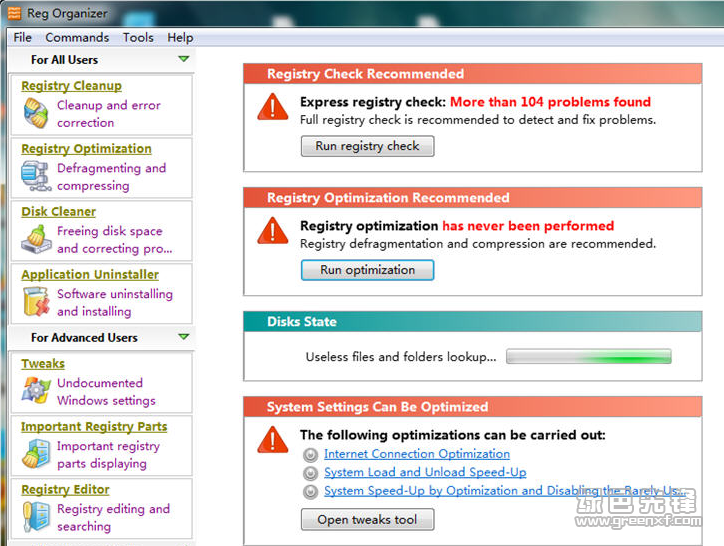The height and width of the screenshot is (546, 724).
Task: Click 'Undocumented Windows settings' description
Action: click(x=106, y=392)
